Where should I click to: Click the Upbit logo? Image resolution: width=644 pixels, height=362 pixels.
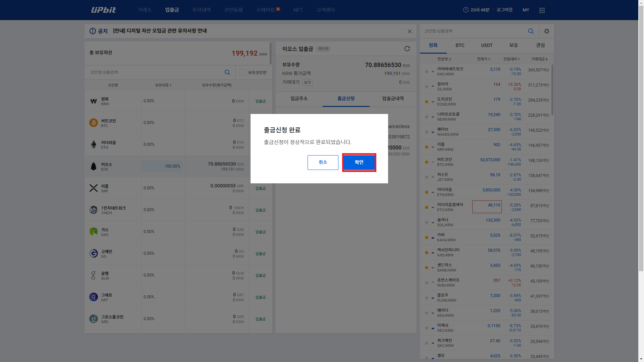103,10
